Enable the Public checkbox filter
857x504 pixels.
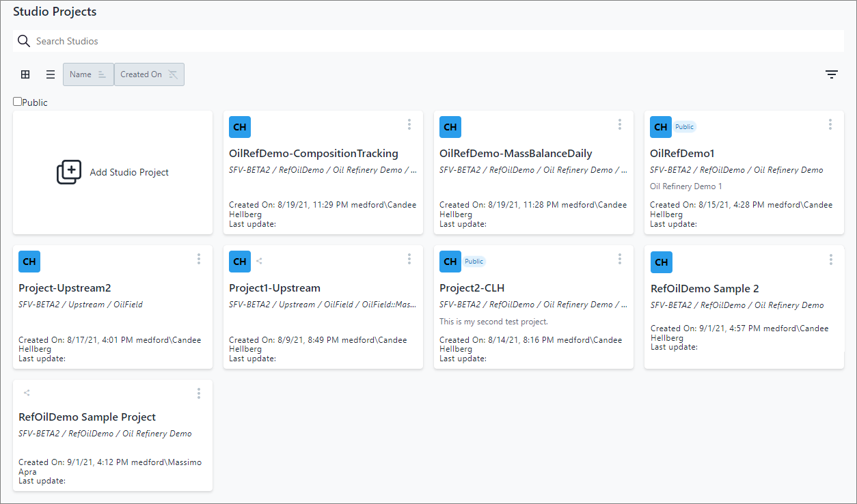click(x=18, y=102)
